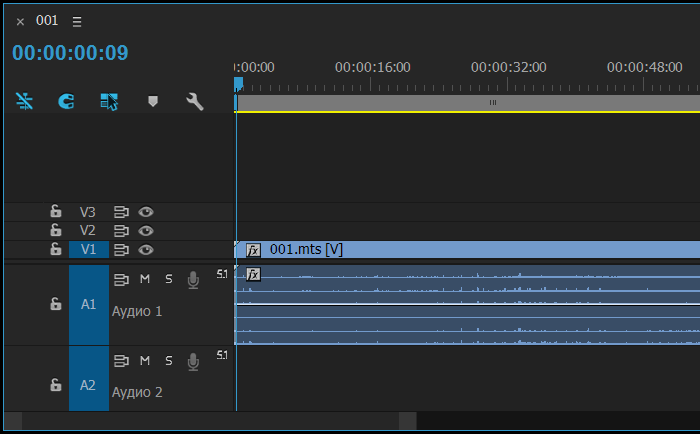Image resolution: width=700 pixels, height=434 pixels.
Task: Solo the A1 audio track
Action: 169,279
